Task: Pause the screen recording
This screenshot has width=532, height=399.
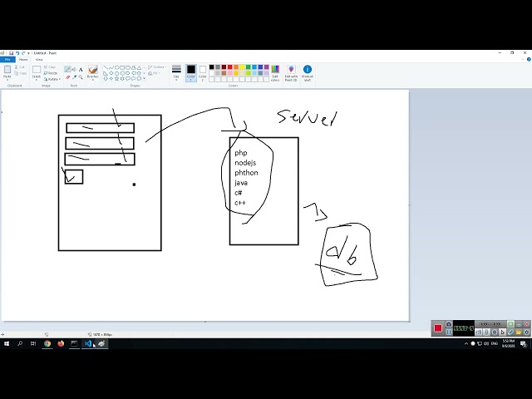Action: (x=449, y=332)
